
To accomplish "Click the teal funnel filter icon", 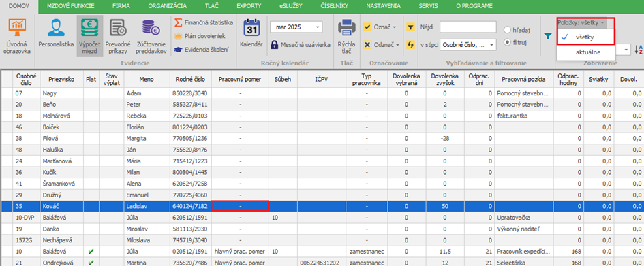I will click(x=547, y=37).
